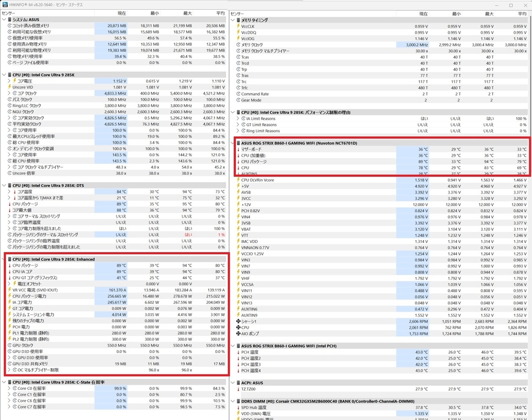Screen dimensions: 532x420
Task: Click clock icon beside Ring/LLC クロック
Action: (x=10, y=106)
